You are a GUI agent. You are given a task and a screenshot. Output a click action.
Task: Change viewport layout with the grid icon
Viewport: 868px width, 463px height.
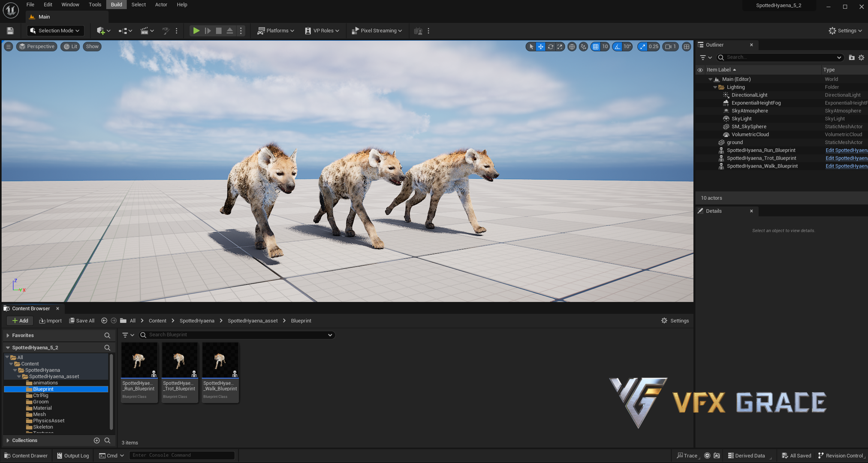686,46
